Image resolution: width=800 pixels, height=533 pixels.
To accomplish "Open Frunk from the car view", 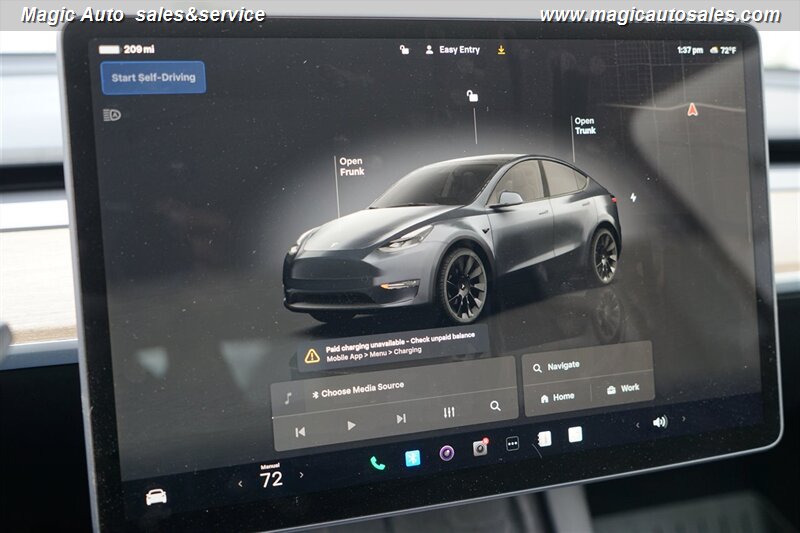I will (351, 166).
